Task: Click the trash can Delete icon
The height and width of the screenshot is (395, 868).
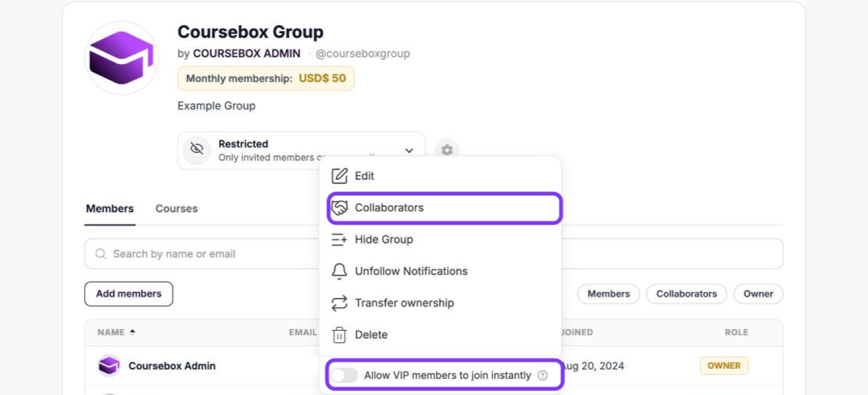Action: pos(339,335)
